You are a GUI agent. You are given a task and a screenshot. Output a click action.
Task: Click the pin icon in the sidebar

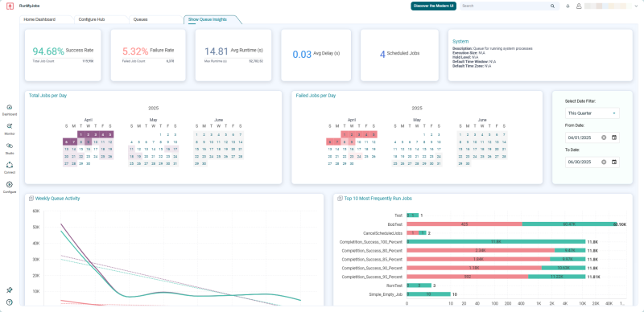(10, 289)
